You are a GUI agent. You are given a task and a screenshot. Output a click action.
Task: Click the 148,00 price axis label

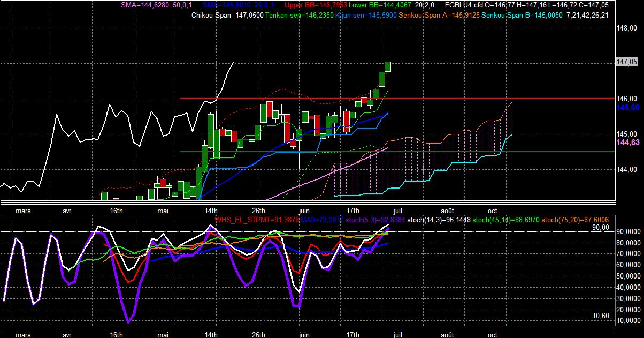(626, 28)
